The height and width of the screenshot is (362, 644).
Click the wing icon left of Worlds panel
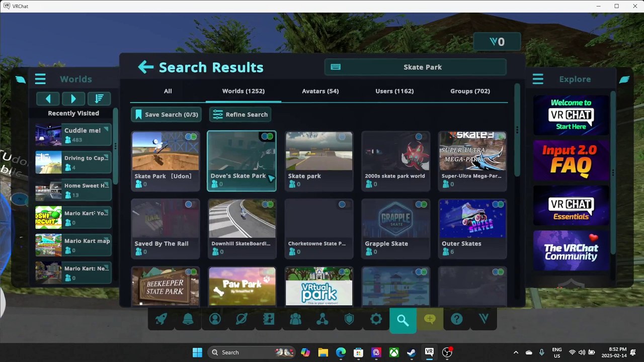pyautogui.click(x=21, y=79)
